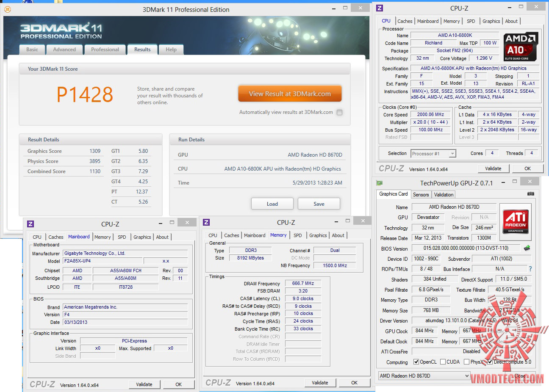Show Caches tab in the CPU-Z Memory window

tap(231, 235)
